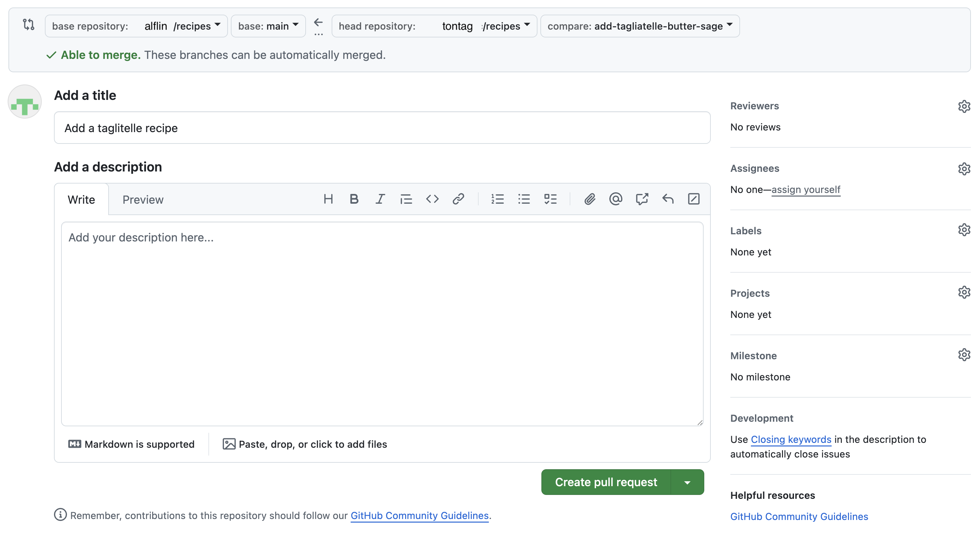Click 'No reviews' text

pos(755,127)
